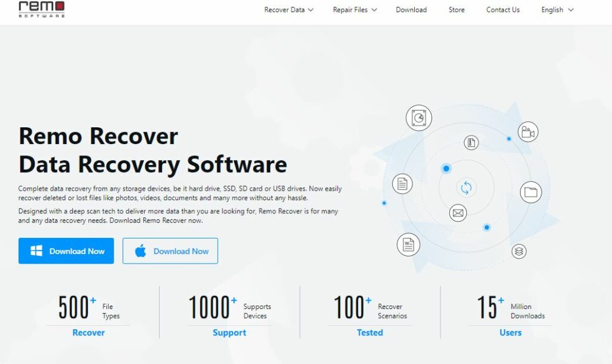Click the envelope email icon in illustration
This screenshot has width=612, height=364.
click(458, 213)
